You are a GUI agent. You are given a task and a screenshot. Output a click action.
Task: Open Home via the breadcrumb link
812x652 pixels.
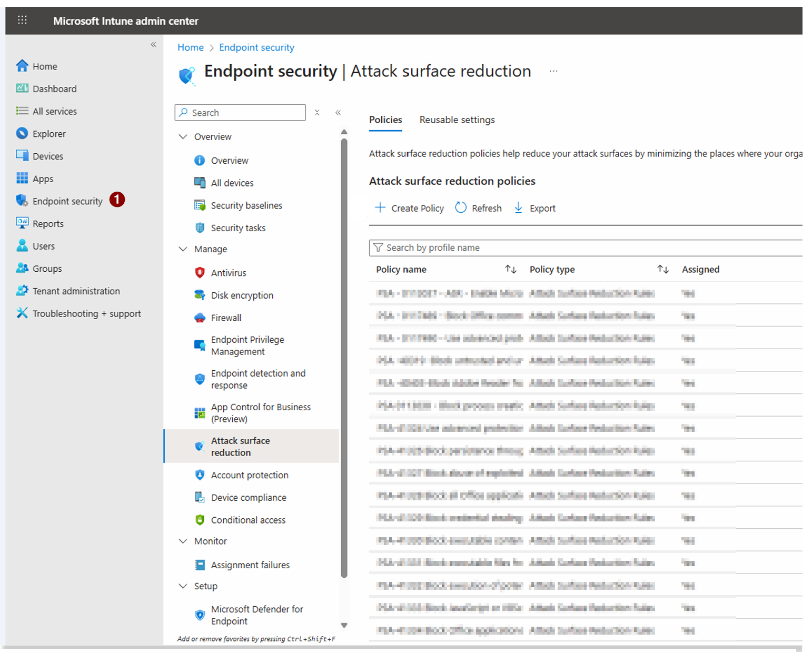[191, 47]
